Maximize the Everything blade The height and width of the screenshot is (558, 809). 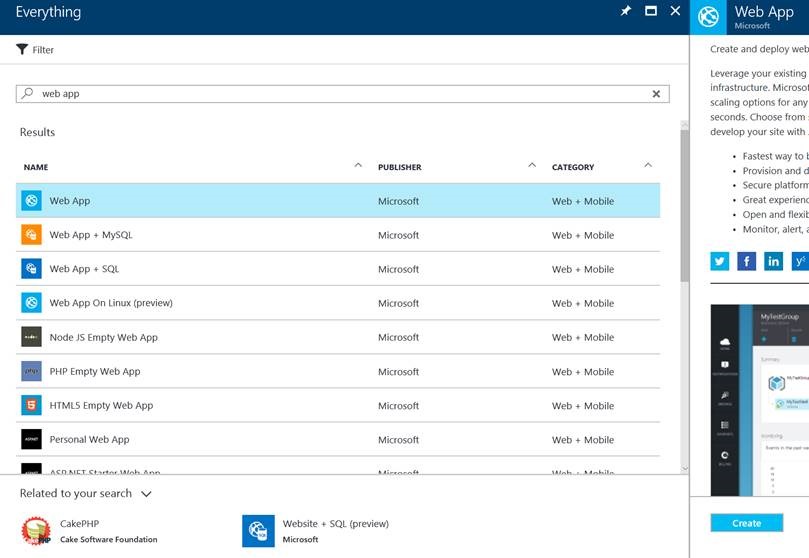(x=651, y=11)
